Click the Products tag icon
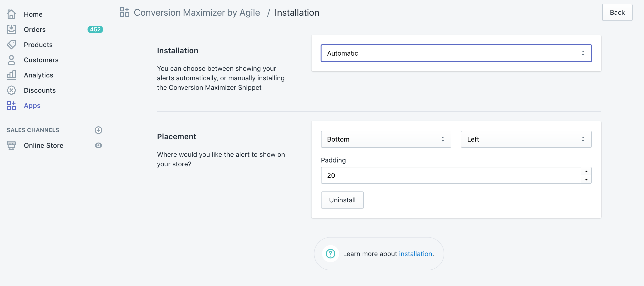This screenshot has width=644, height=286. coord(11,45)
